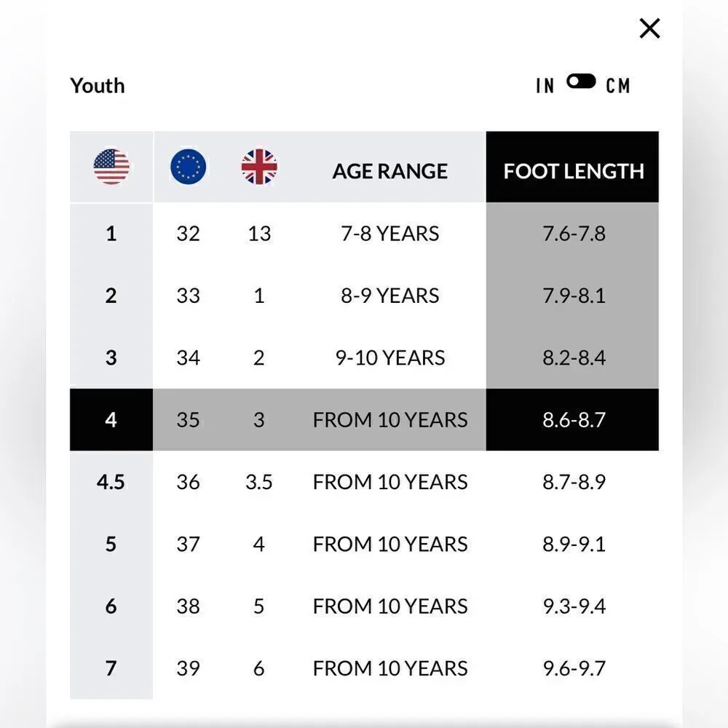Choose US size 1 row
The width and height of the screenshot is (728, 728).
[364, 234]
